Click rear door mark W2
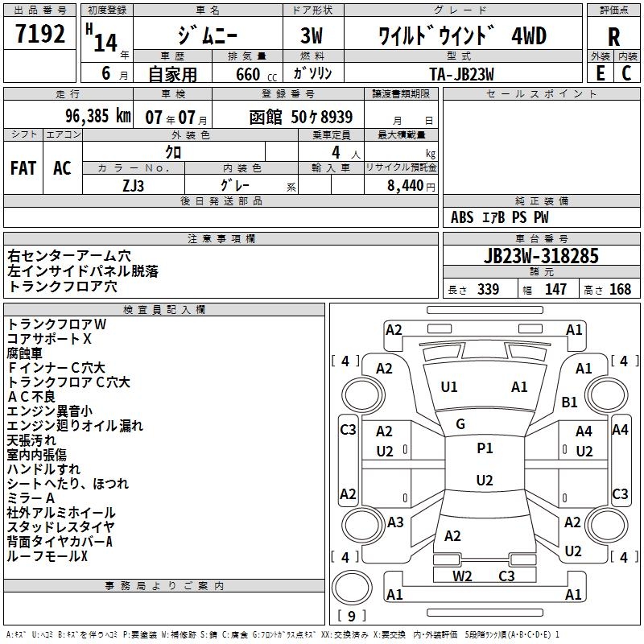 [462, 576]
